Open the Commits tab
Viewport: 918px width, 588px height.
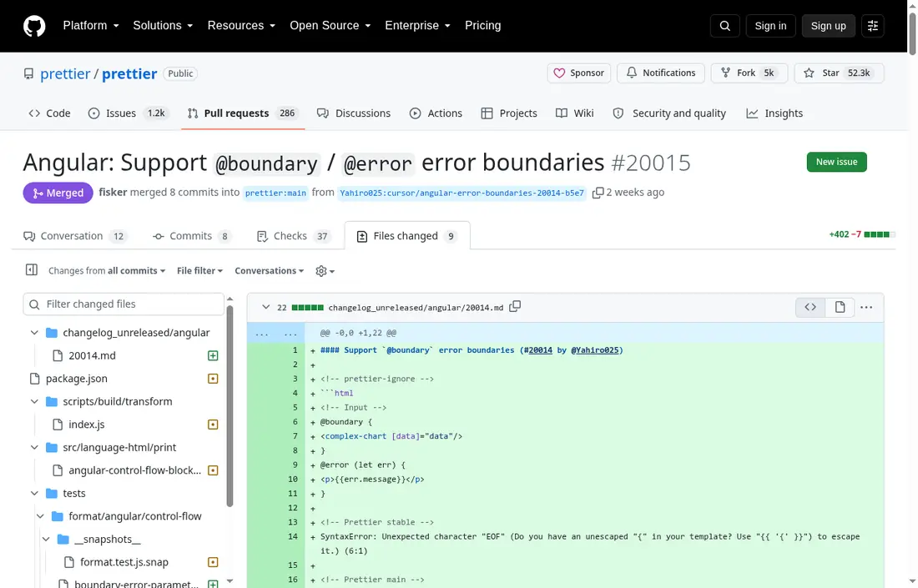pos(191,236)
